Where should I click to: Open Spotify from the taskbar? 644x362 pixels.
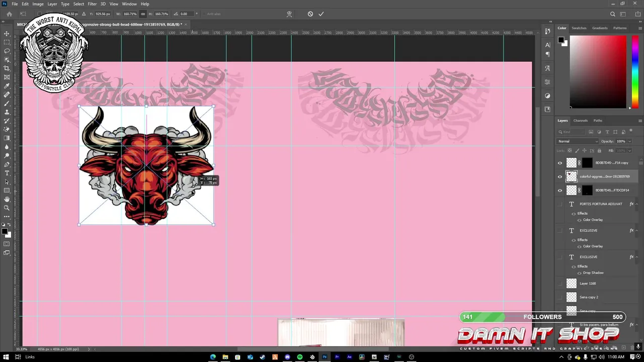pyautogui.click(x=300, y=357)
